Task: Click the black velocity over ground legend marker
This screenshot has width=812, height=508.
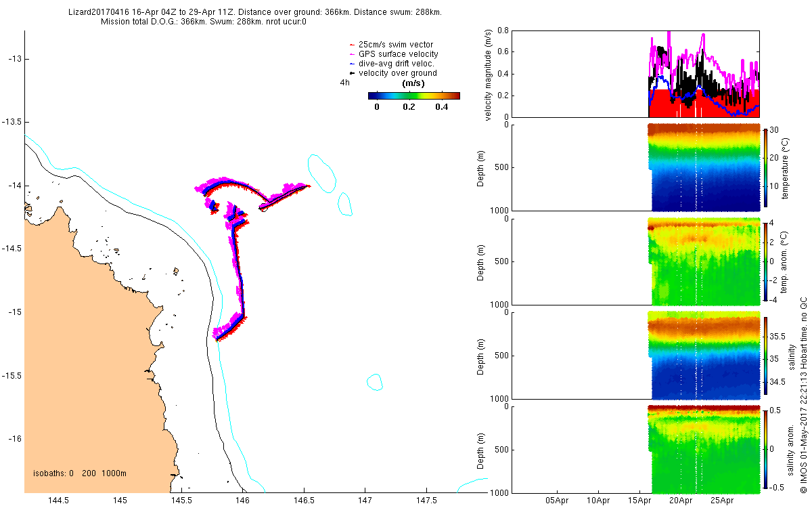Action: tap(352, 73)
